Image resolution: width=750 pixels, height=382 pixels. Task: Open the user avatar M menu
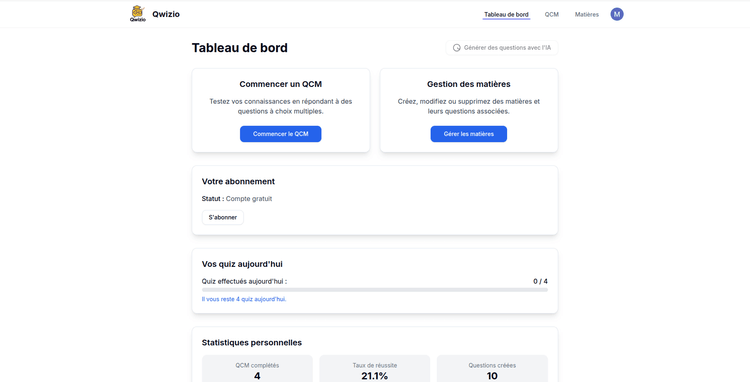coord(617,14)
